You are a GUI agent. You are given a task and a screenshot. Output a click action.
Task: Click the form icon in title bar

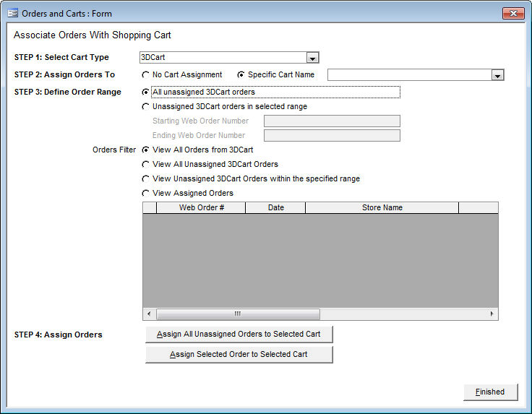(12, 14)
